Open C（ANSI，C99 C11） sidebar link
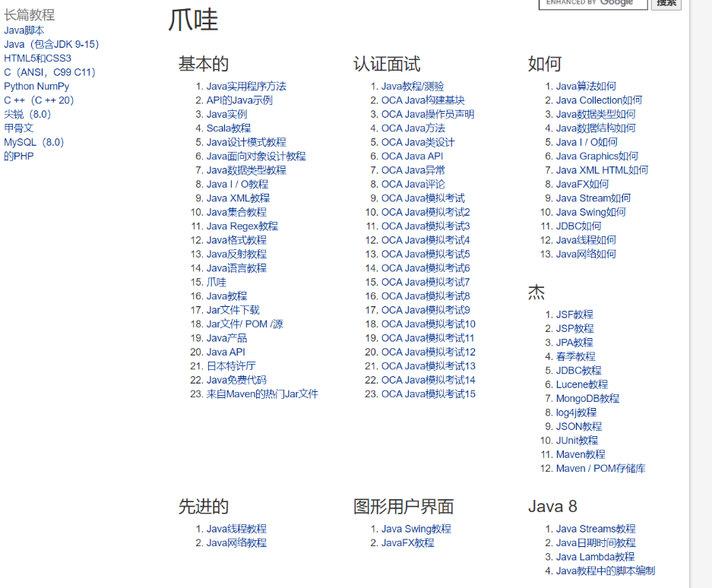This screenshot has height=588, width=712. 49,73
